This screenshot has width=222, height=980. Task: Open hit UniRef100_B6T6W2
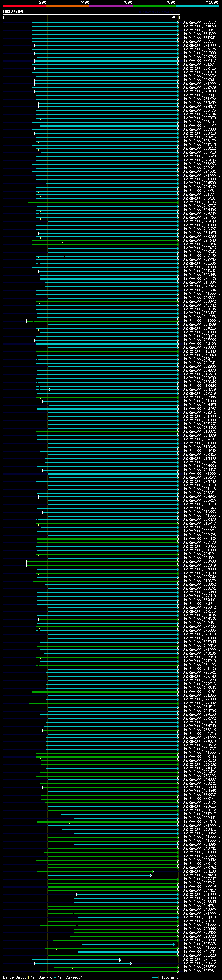[199, 38]
